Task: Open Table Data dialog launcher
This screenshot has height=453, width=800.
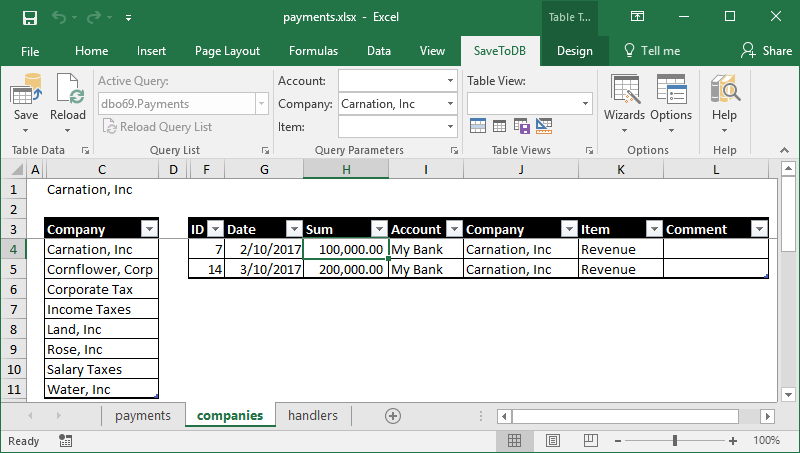Action: [85, 150]
